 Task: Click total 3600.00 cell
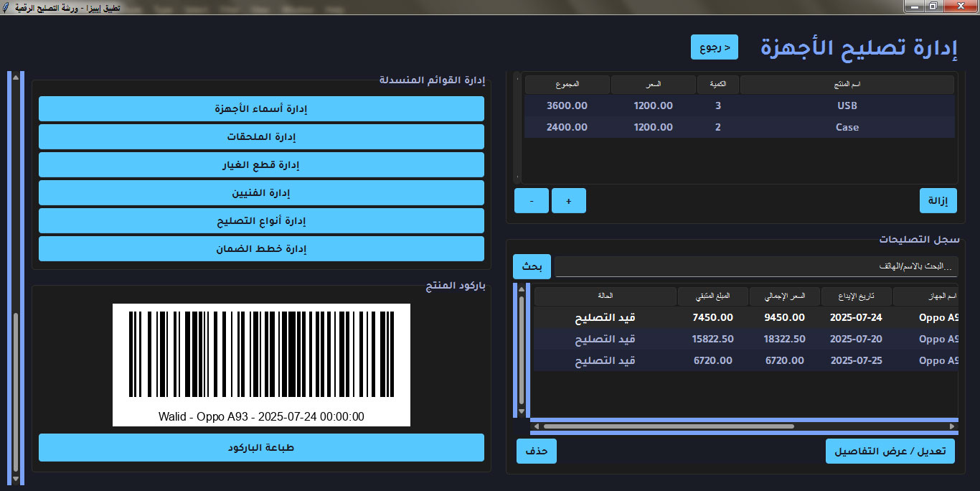click(567, 106)
